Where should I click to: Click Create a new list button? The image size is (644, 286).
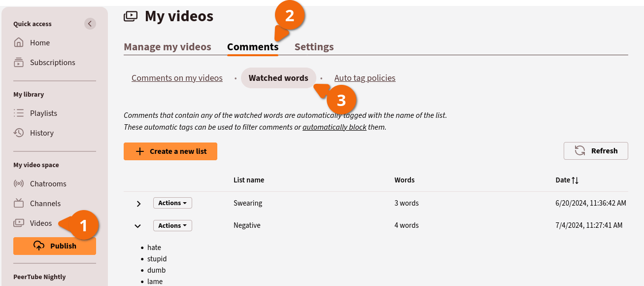click(x=170, y=151)
